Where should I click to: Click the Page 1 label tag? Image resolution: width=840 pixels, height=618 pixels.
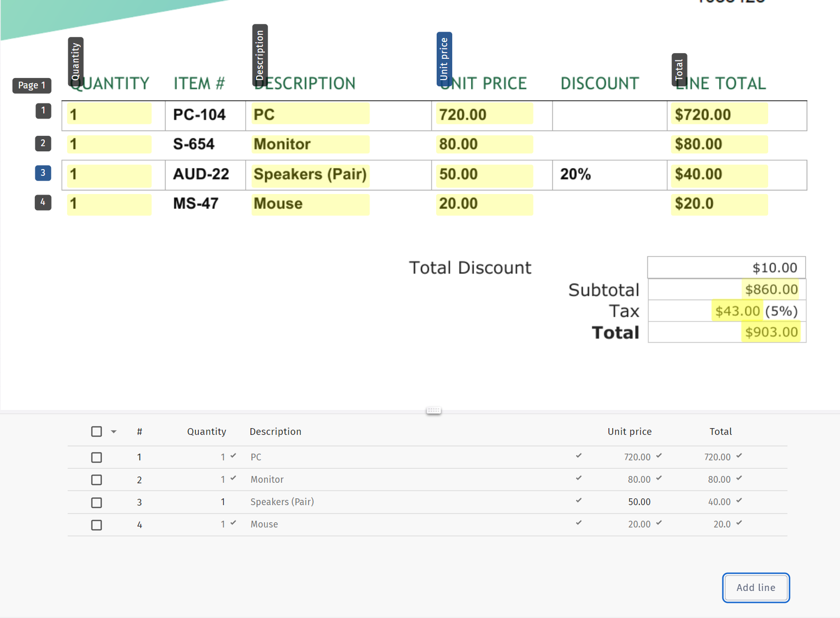tap(32, 85)
